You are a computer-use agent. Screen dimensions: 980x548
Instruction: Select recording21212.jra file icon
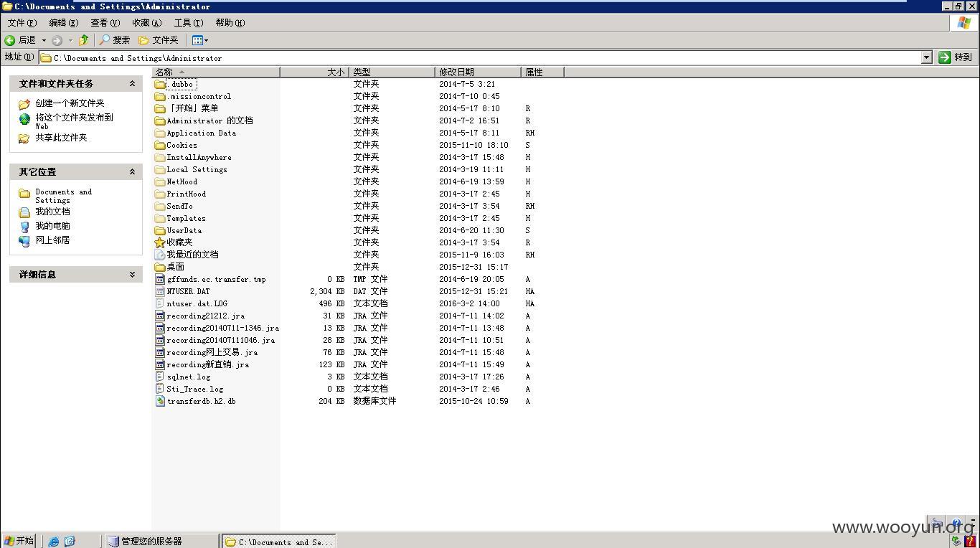[160, 316]
